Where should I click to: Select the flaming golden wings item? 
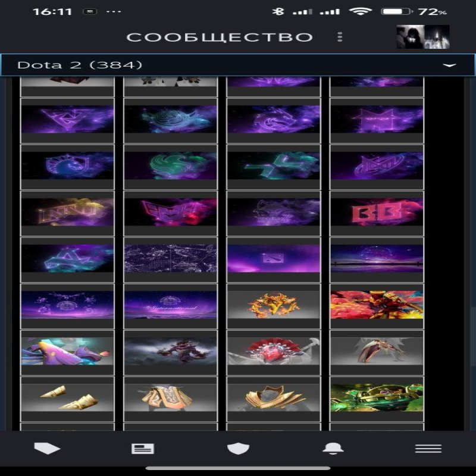[274, 305]
